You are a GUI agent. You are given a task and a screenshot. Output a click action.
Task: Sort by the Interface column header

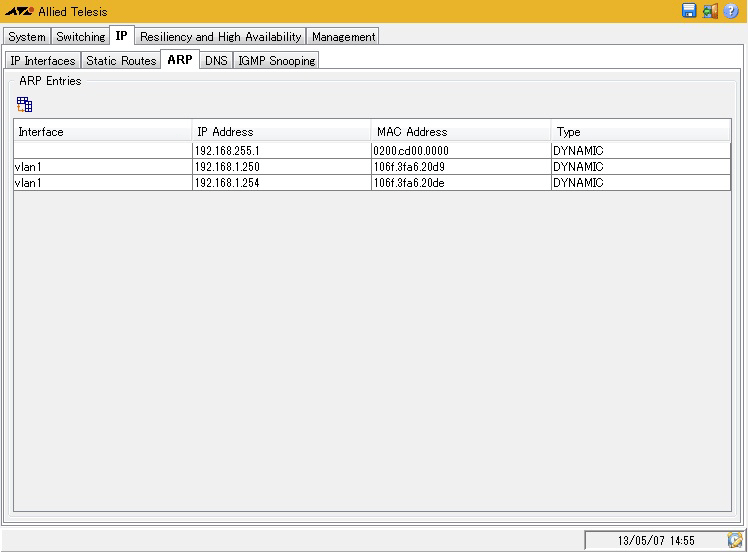[x=102, y=132]
